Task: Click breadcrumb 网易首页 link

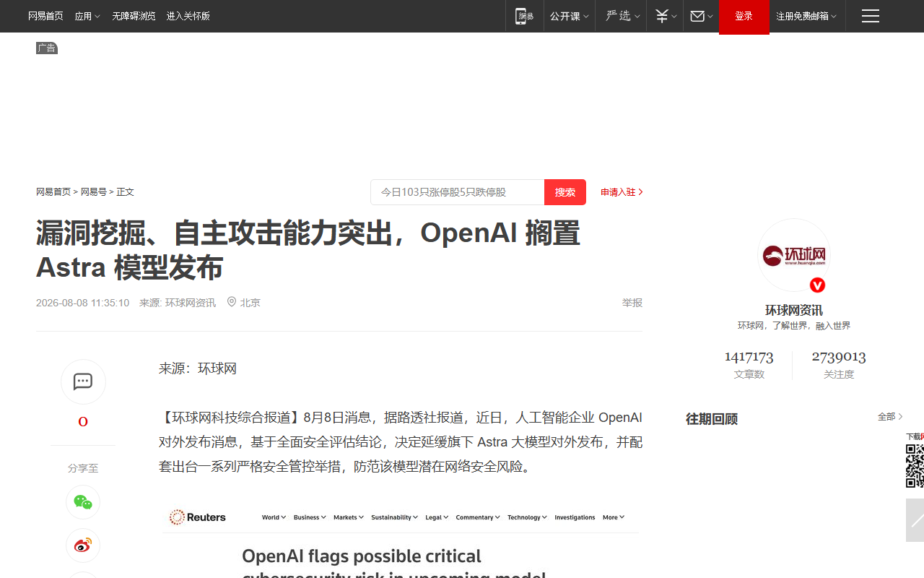Action: pyautogui.click(x=53, y=192)
